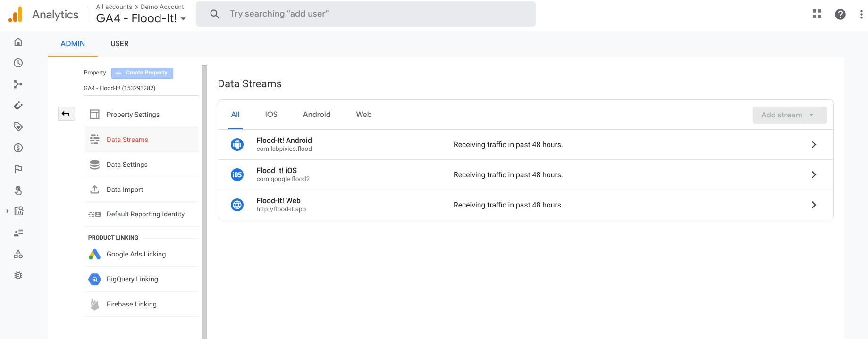The width and height of the screenshot is (868, 339).
Task: Click the Data Import upload icon
Action: coord(95,190)
